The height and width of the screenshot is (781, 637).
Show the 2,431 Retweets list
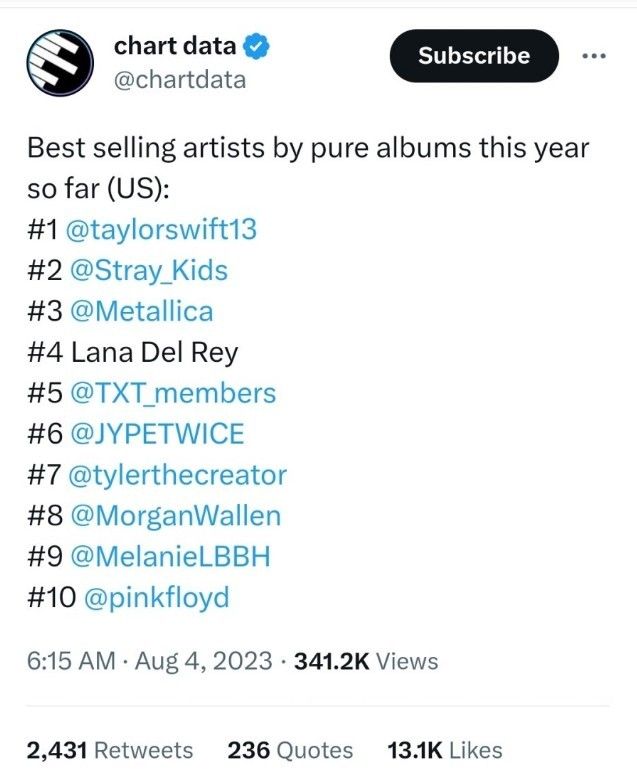(109, 750)
